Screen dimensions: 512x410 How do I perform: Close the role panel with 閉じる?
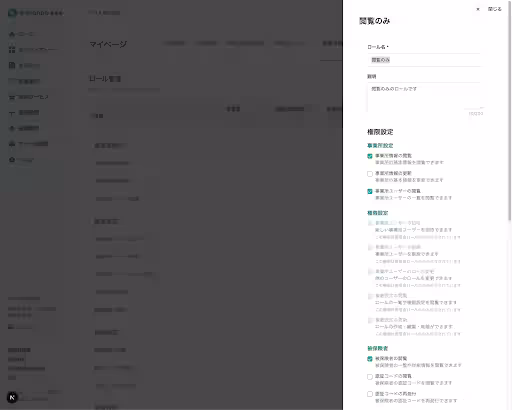pos(490,9)
